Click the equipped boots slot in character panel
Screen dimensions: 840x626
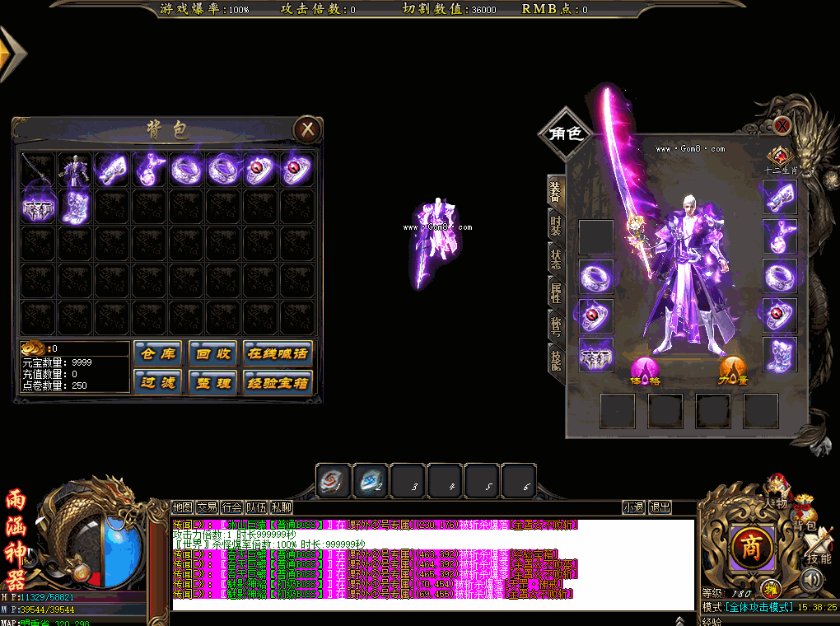pos(779,354)
